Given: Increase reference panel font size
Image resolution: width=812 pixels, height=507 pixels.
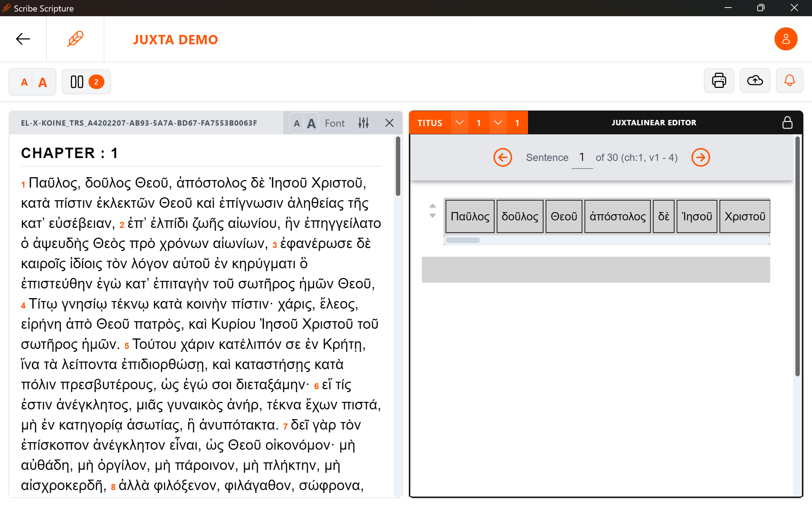Looking at the screenshot, I should pyautogui.click(x=311, y=123).
